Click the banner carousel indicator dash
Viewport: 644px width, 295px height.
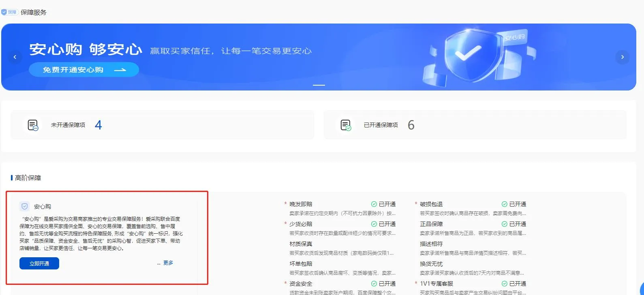319,85
